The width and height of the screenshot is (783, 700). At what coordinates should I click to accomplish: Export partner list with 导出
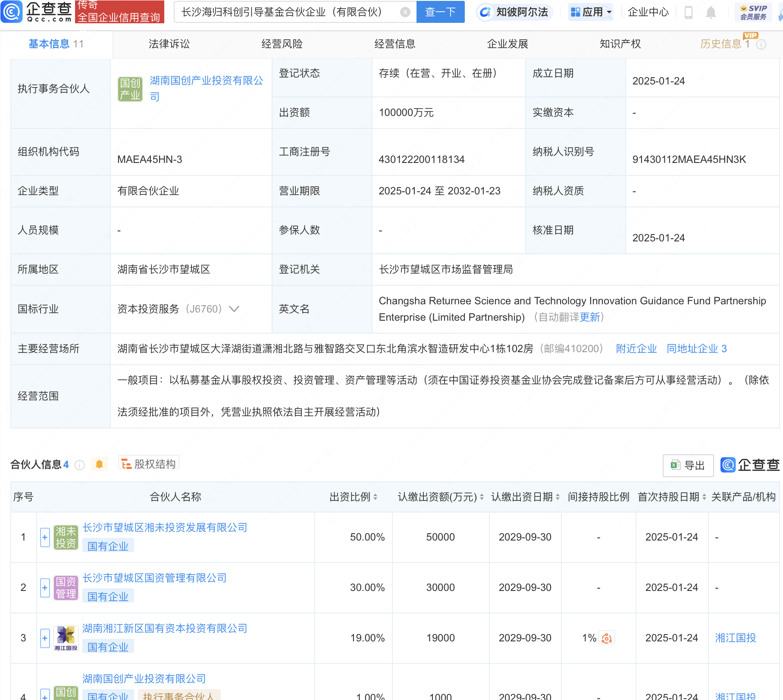pos(688,466)
